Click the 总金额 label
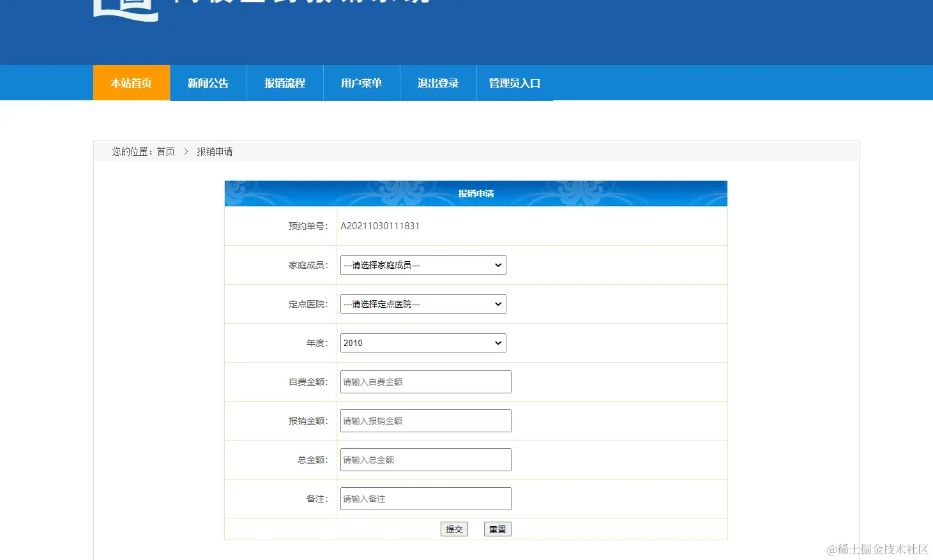The image size is (933, 560). 313,460
